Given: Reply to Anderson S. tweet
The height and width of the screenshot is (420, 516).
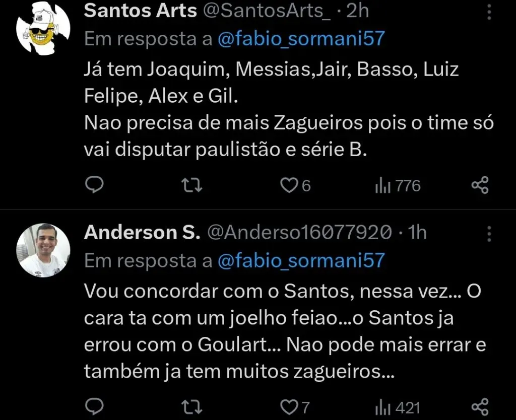Looking at the screenshot, I should click(x=94, y=407).
